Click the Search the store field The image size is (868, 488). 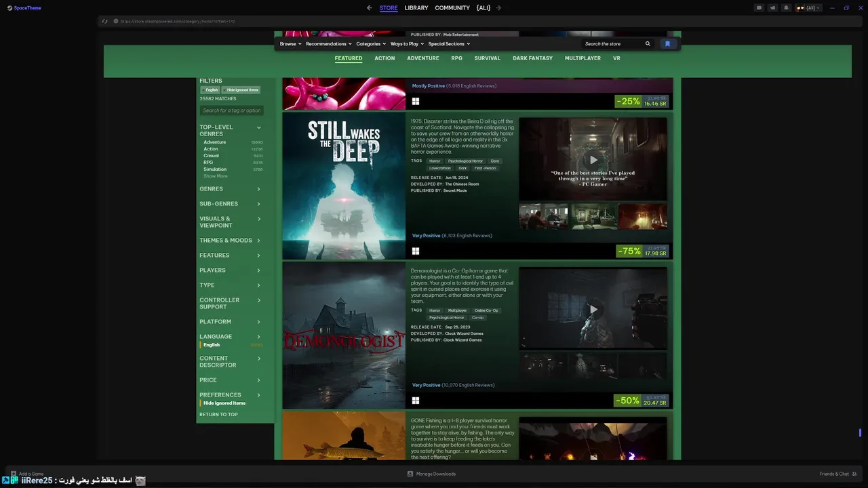(x=612, y=44)
